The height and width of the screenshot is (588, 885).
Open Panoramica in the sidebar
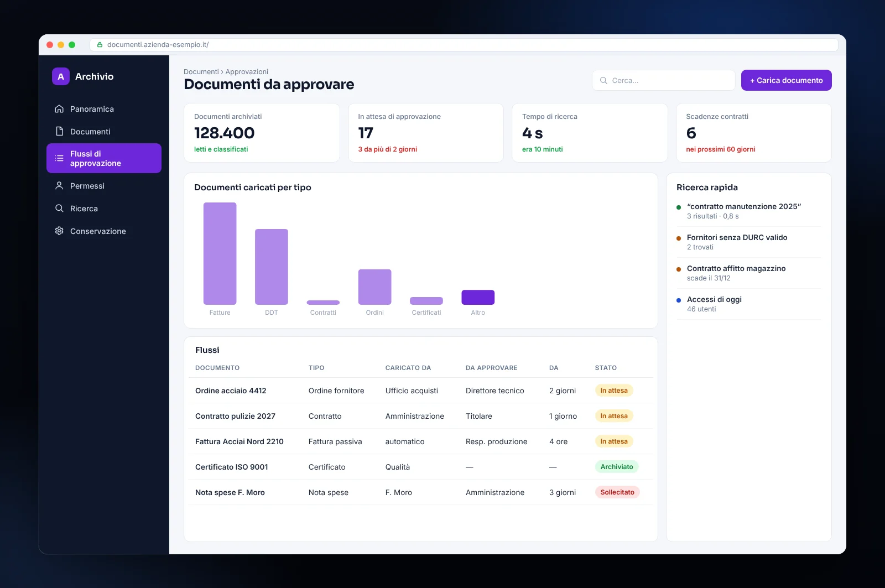coord(104,109)
